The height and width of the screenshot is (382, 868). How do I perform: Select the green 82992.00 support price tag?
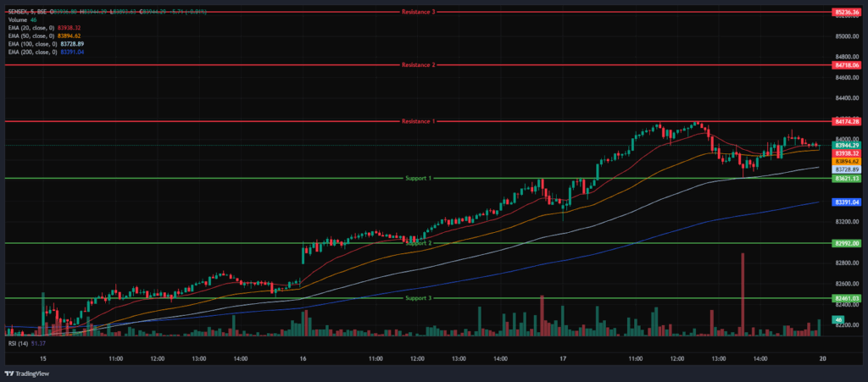[847, 244]
